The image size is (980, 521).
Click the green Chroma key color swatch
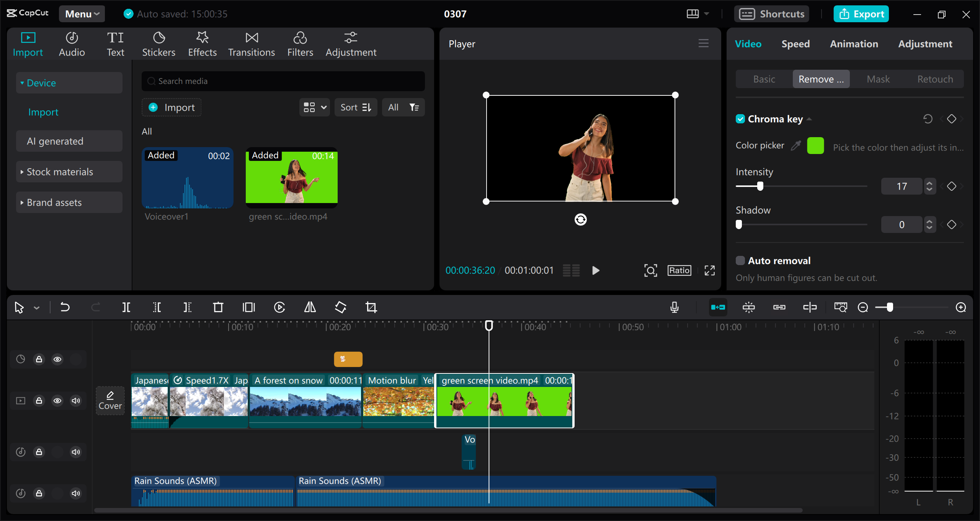(815, 145)
